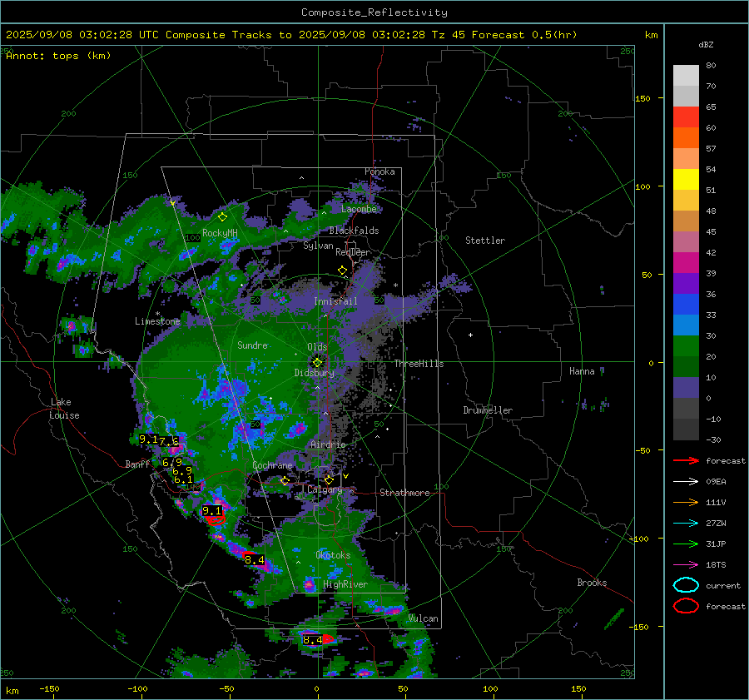The width and height of the screenshot is (749, 700).
Task: Pick the purple 36-39 dBZ swatch
Action: click(686, 284)
